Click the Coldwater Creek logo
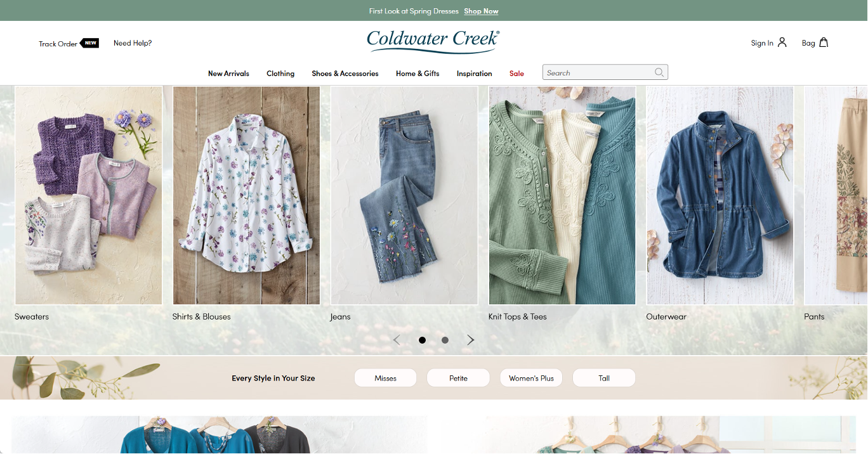Viewport: 868px width, 454px height. [x=433, y=41]
